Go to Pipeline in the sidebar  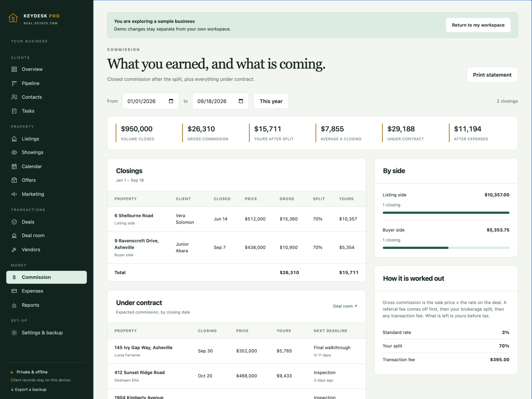click(47, 83)
